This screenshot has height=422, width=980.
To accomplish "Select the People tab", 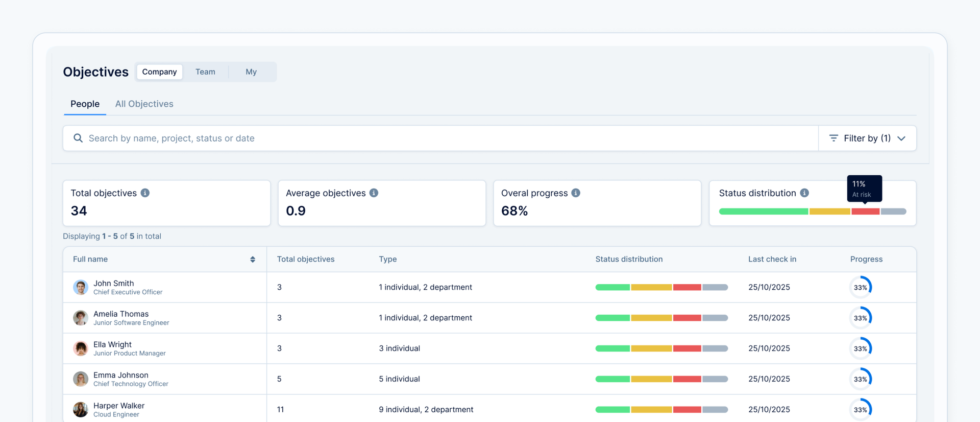I will (x=85, y=104).
